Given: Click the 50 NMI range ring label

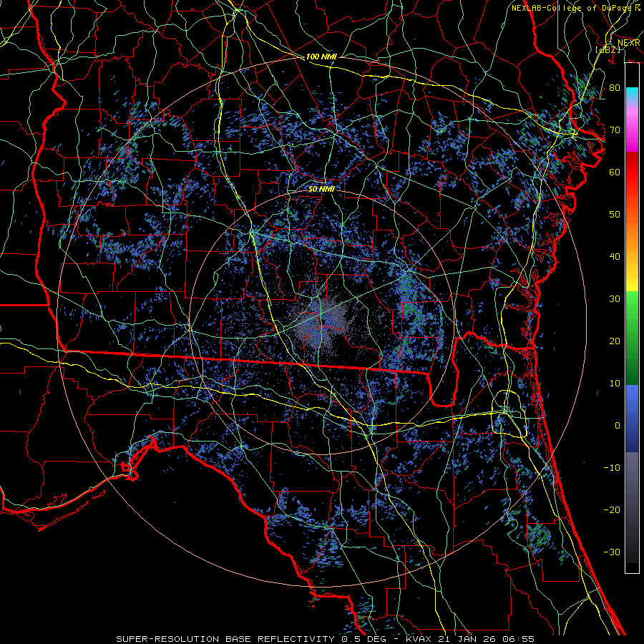Looking at the screenshot, I should 321,189.
